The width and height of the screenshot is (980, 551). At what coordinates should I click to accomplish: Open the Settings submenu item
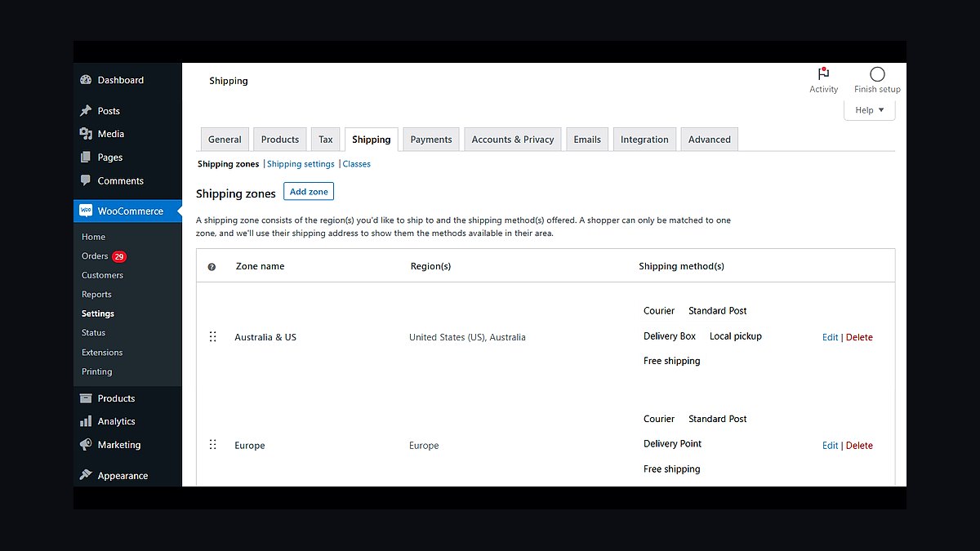(x=98, y=313)
